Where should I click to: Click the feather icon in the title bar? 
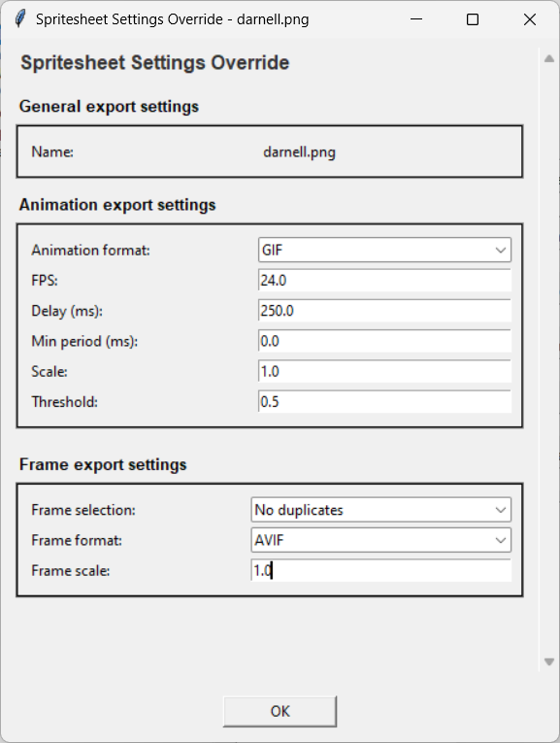[x=19, y=19]
